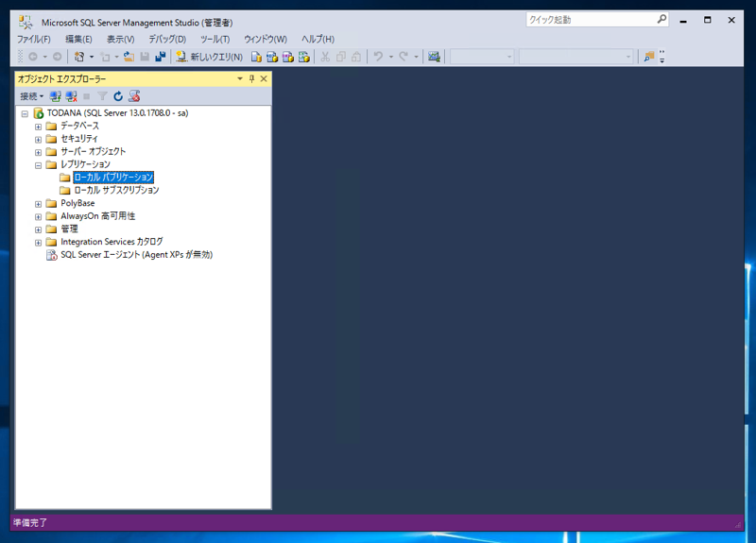Open the first empty toolbar combo box

[x=482, y=57]
